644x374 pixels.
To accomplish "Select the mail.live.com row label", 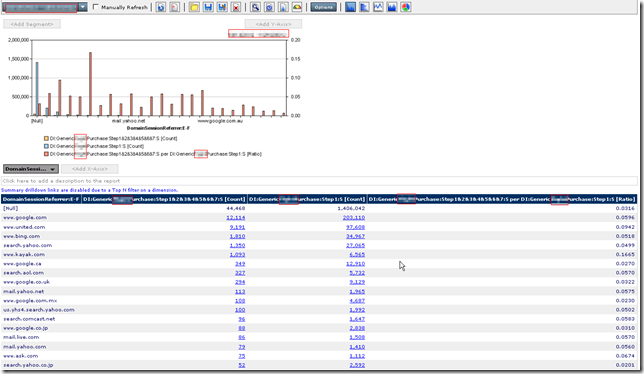I will pos(21,337).
